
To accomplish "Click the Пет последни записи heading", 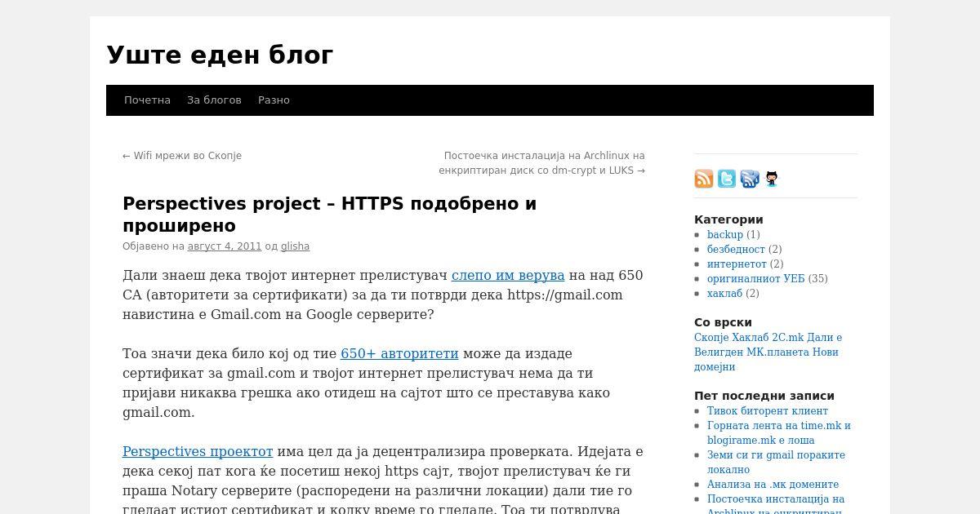I will [764, 396].
